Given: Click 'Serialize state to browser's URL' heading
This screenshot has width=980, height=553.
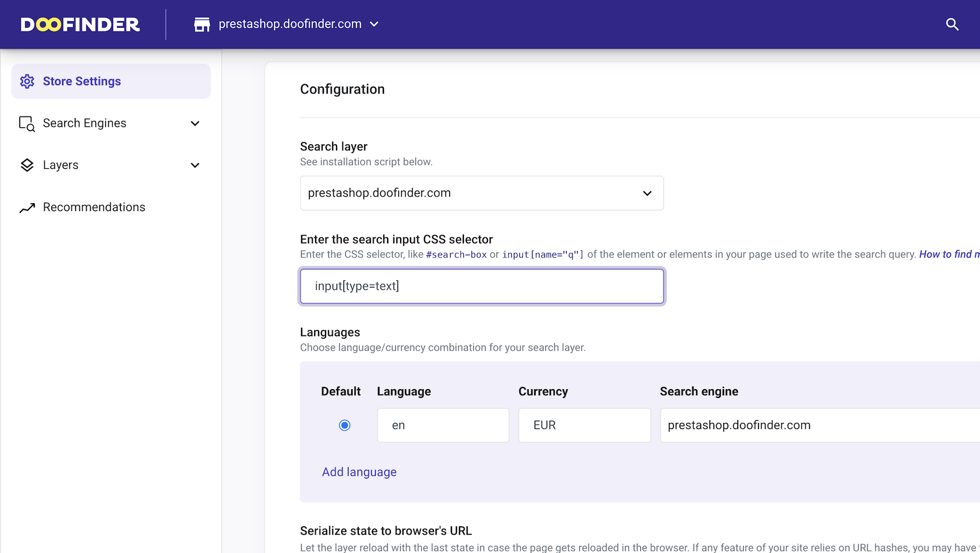Looking at the screenshot, I should point(386,531).
